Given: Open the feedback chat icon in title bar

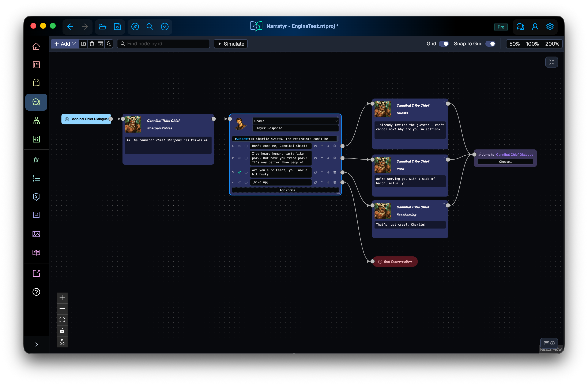Looking at the screenshot, I should pyautogui.click(x=520, y=27).
